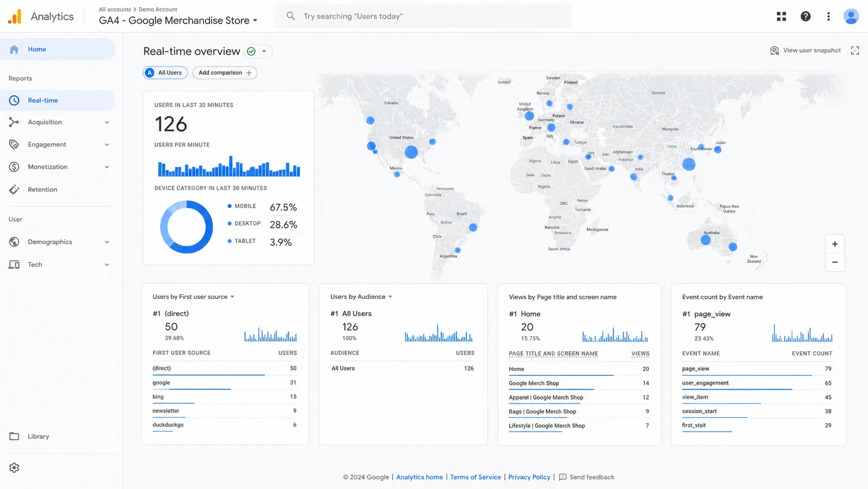The image size is (868, 489).
Task: Click the search magnifier icon
Action: click(291, 16)
